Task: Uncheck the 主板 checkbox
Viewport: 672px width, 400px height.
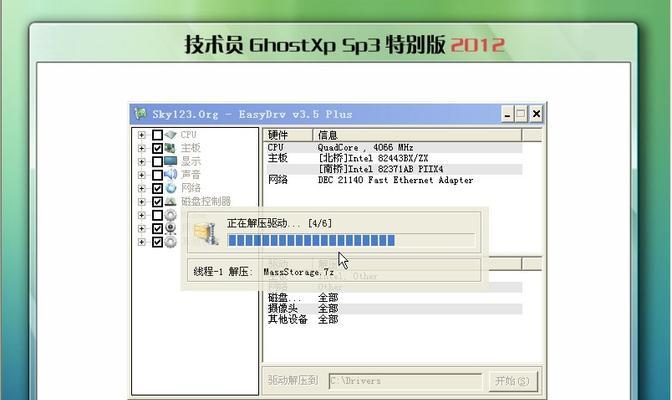Action: coord(157,148)
